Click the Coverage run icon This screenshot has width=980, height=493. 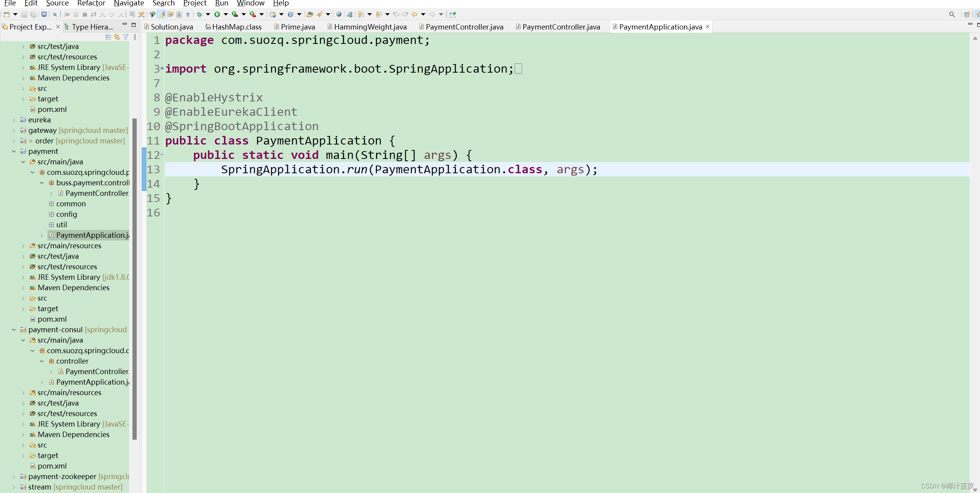[x=235, y=14]
